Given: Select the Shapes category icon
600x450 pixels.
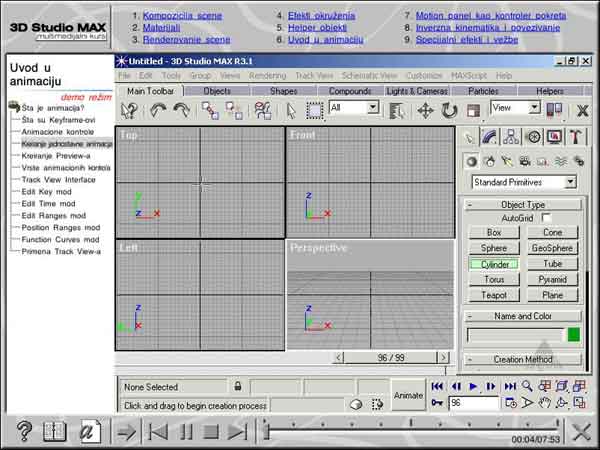Looking at the screenshot, I should tap(489, 161).
